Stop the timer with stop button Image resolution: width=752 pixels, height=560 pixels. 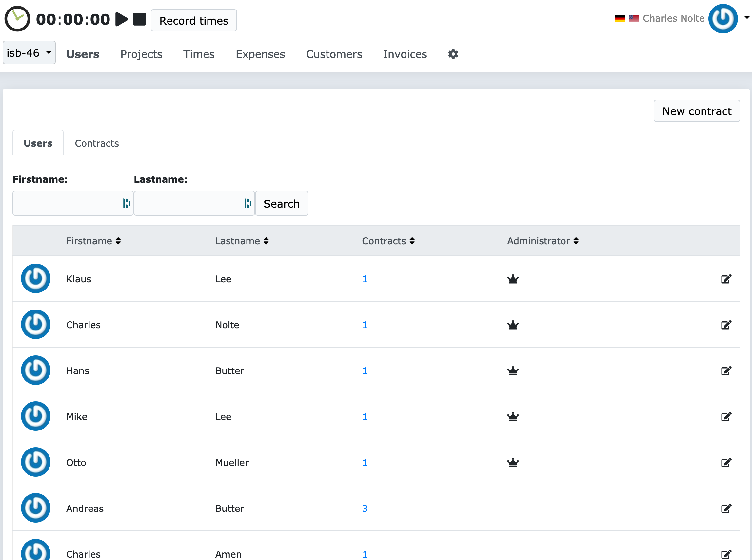(x=139, y=19)
